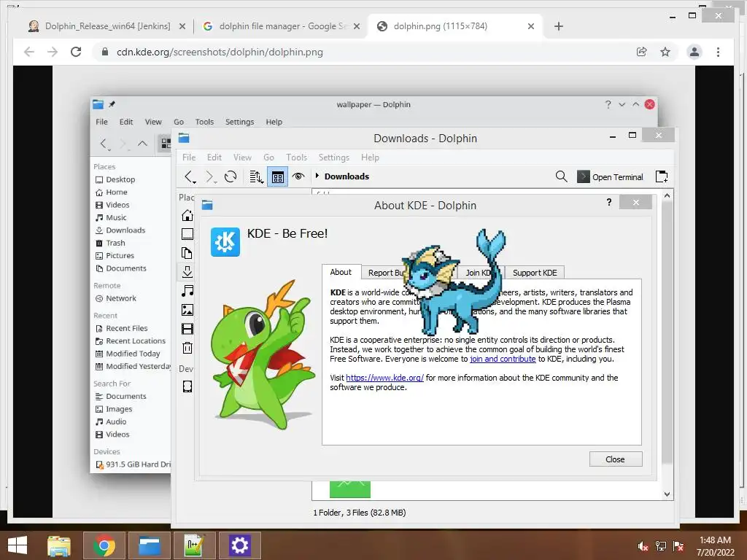Open the https://www.kde.org/ link
The width and height of the screenshot is (747, 560).
[x=384, y=378]
